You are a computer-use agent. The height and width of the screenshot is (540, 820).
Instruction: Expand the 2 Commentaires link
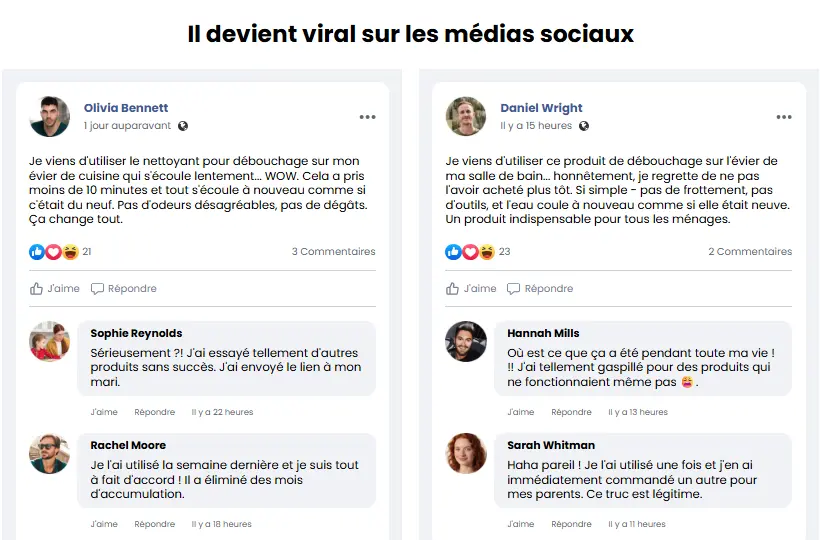click(750, 252)
